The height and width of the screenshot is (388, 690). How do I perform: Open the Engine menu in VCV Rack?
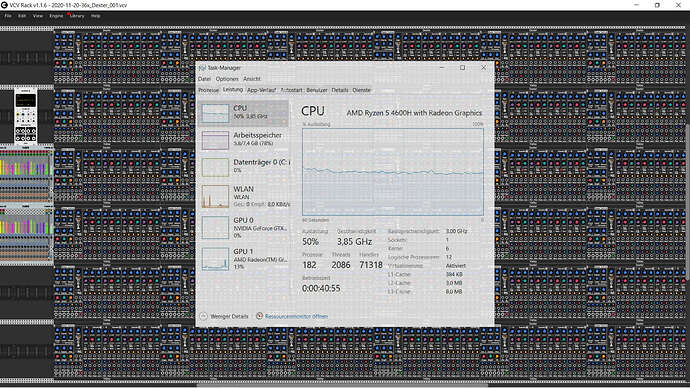pos(56,16)
